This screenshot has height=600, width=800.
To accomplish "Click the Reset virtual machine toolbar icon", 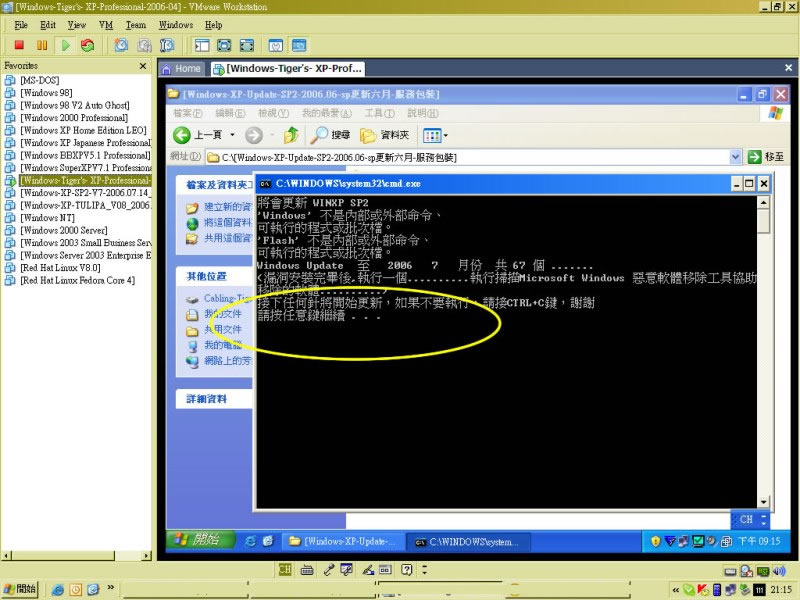I will (x=88, y=45).
